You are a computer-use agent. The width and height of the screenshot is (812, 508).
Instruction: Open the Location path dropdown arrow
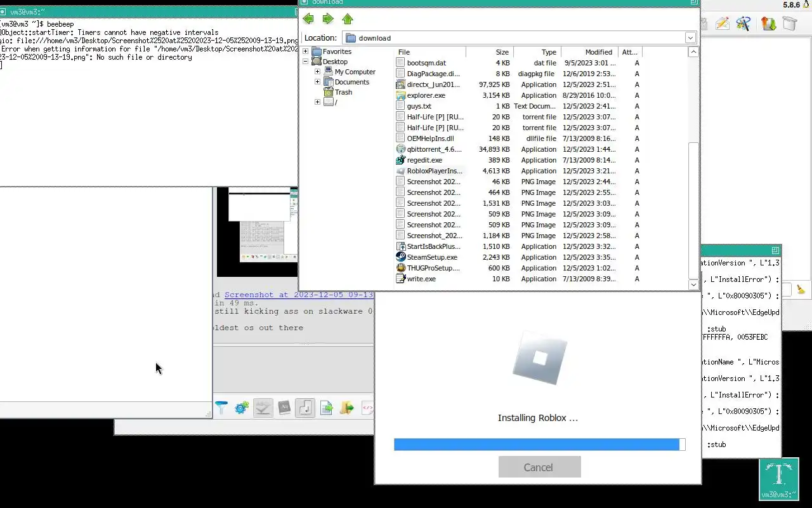tap(690, 38)
